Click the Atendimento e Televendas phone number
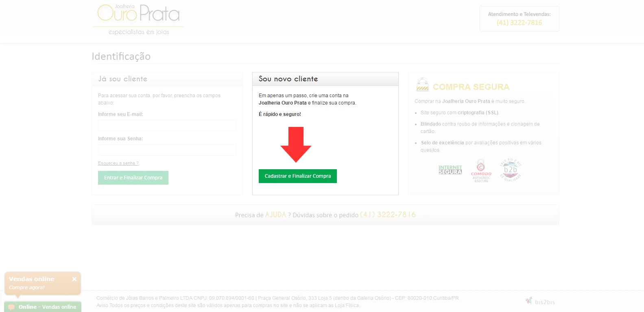 click(519, 23)
